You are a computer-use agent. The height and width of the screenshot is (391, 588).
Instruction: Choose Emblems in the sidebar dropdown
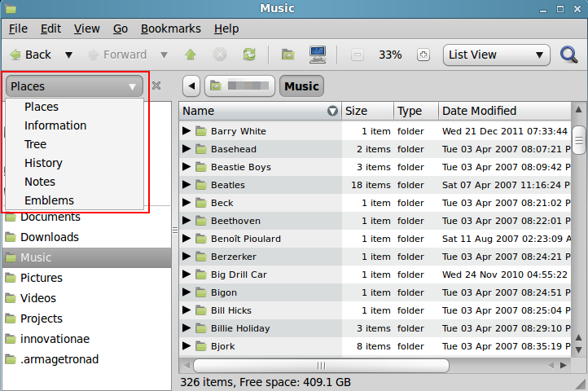pos(49,200)
